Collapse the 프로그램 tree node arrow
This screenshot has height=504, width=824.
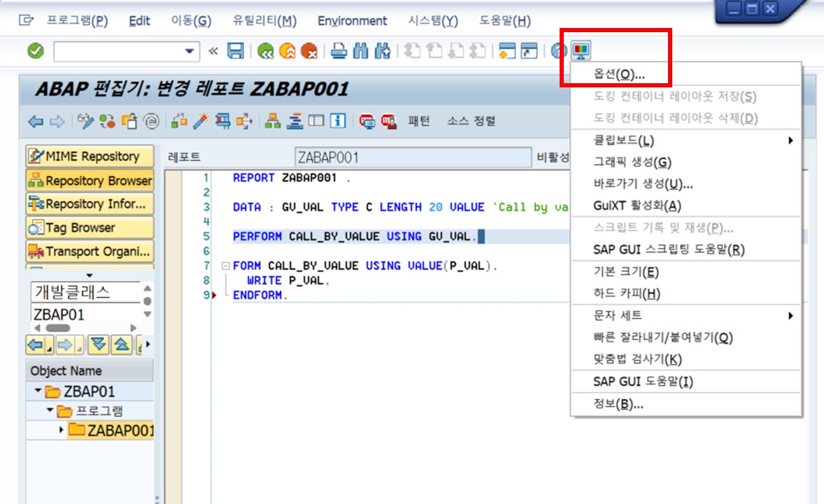(50, 410)
